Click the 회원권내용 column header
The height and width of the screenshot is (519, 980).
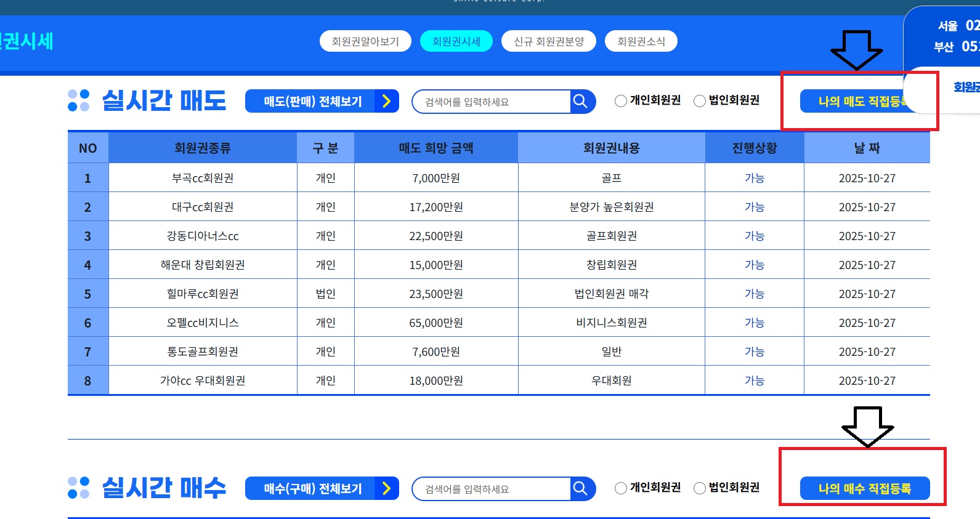(x=612, y=148)
